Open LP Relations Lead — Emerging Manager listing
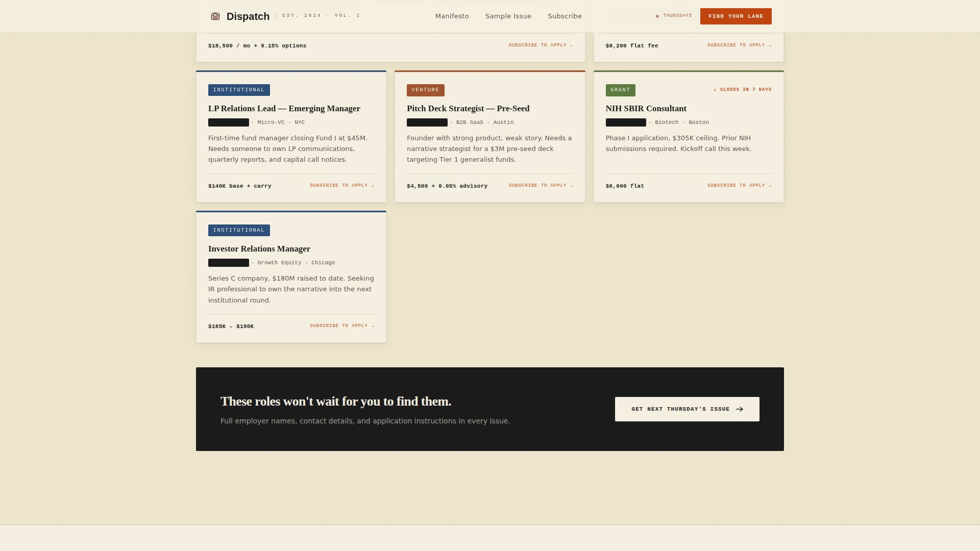 pyautogui.click(x=284, y=109)
